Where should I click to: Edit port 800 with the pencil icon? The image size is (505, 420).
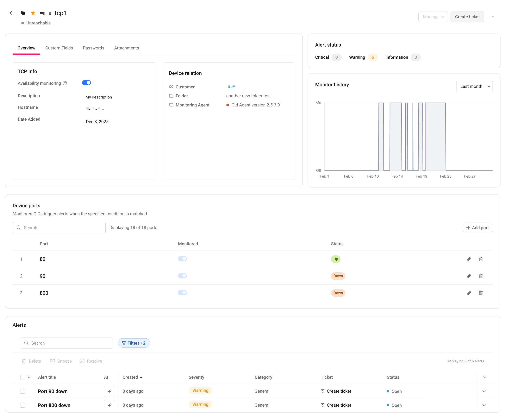click(469, 293)
